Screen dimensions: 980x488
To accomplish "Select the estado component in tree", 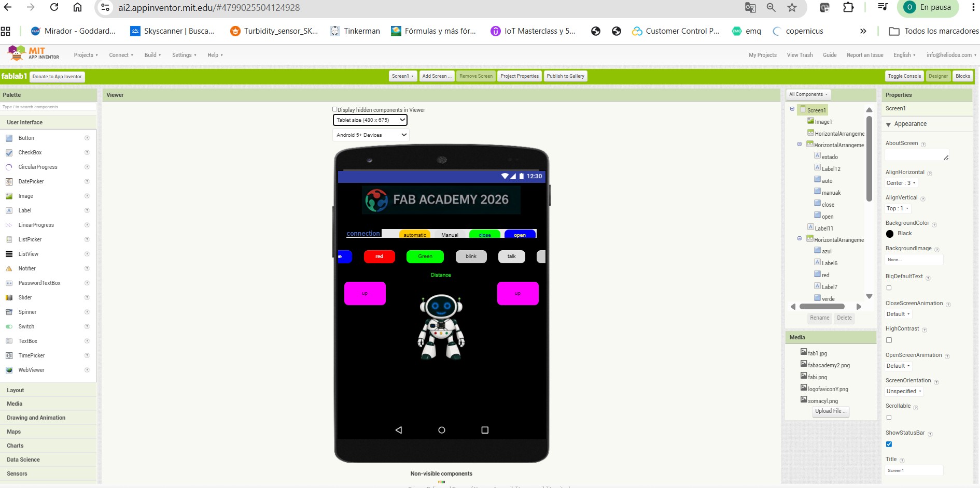I will coord(830,157).
